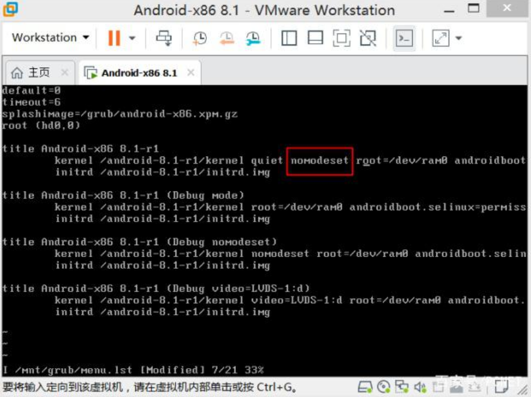Maximize the VMware Workstation window

(x=473, y=8)
